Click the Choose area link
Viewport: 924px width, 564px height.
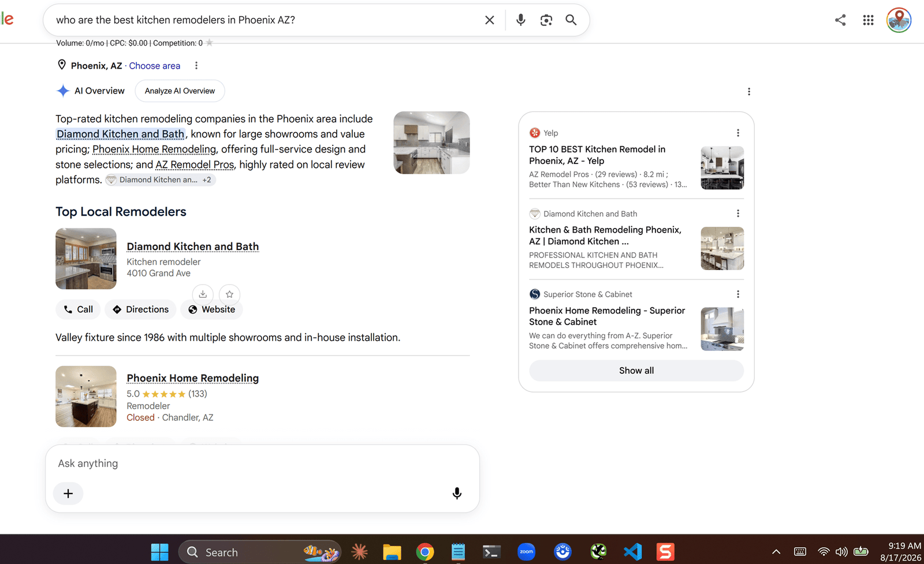(x=155, y=66)
